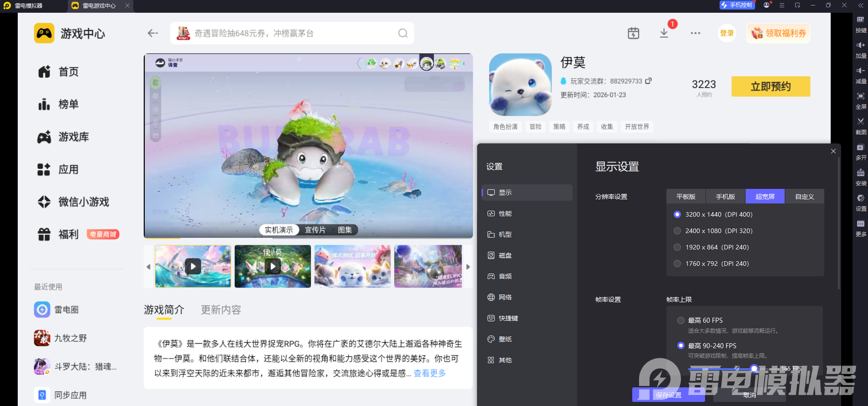Show 更多 tools in the right sidebar
This screenshot has width=868, height=406.
click(x=861, y=228)
